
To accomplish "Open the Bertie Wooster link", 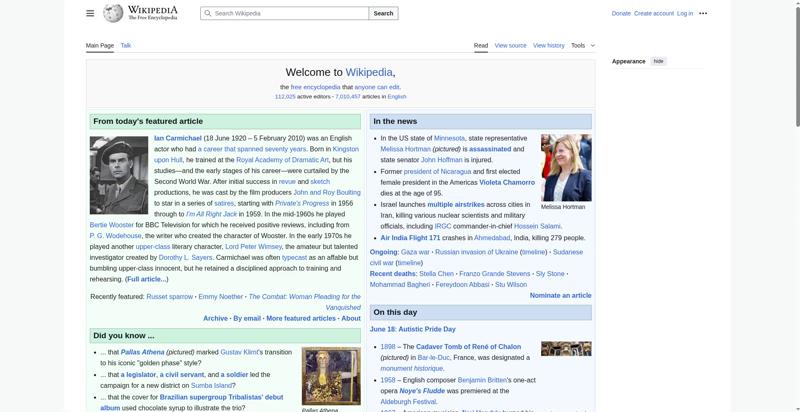I will [112, 225].
